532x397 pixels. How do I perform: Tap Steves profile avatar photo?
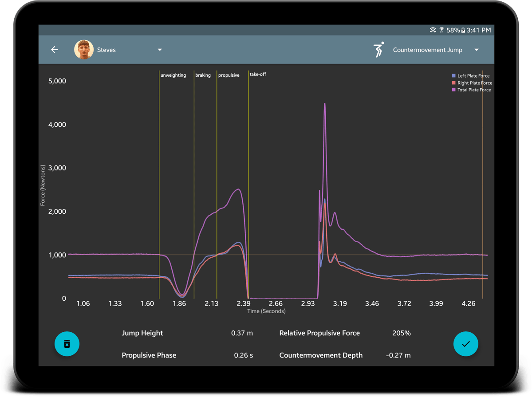tap(83, 50)
